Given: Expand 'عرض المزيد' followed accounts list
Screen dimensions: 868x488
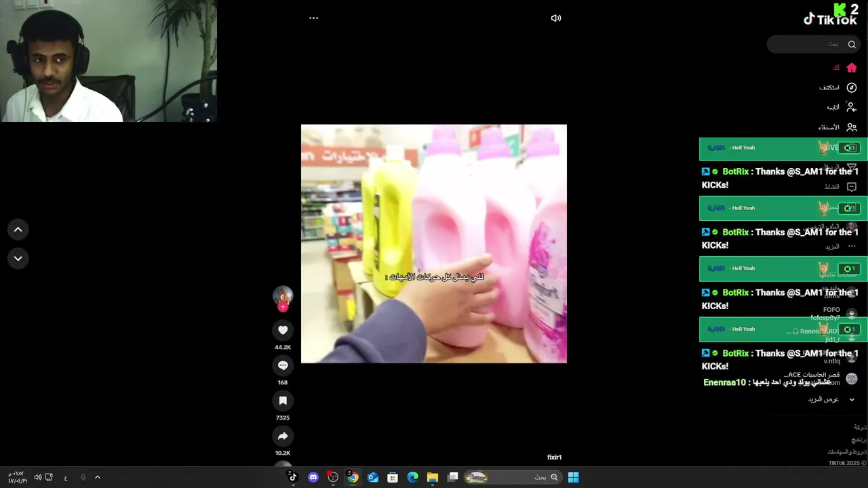Looking at the screenshot, I should click(831, 399).
